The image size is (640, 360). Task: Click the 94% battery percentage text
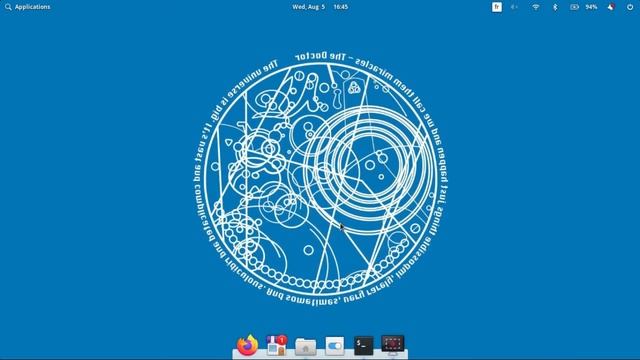click(x=591, y=7)
